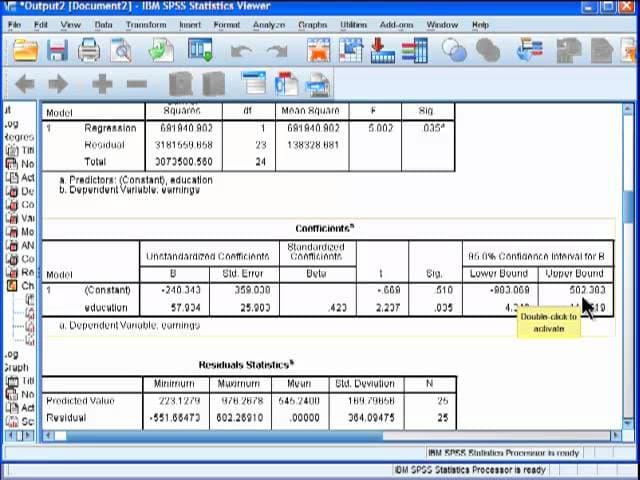
Task: Collapse outline with minus icon
Action: point(137,84)
